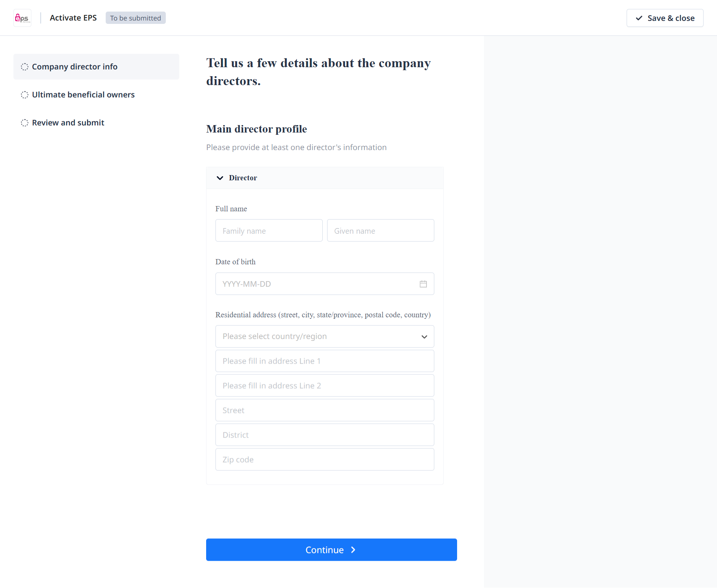This screenshot has width=717, height=588.
Task: Click the Ultimate beneficial owners status circle
Action: (x=25, y=95)
